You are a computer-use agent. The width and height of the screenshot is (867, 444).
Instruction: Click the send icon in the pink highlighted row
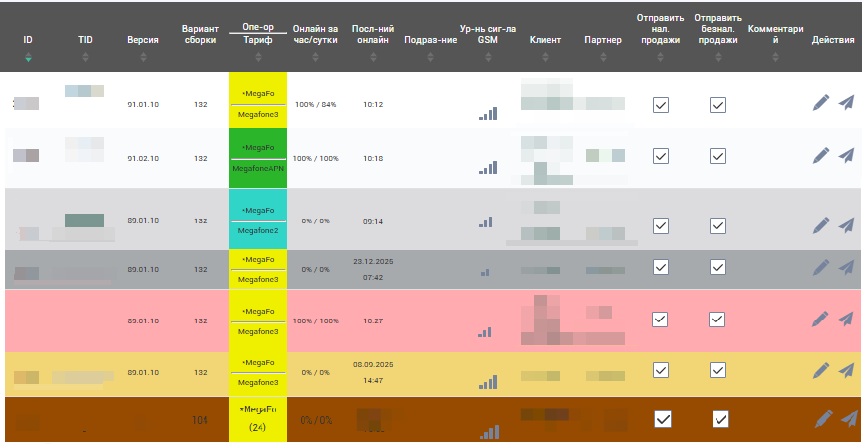point(846,319)
